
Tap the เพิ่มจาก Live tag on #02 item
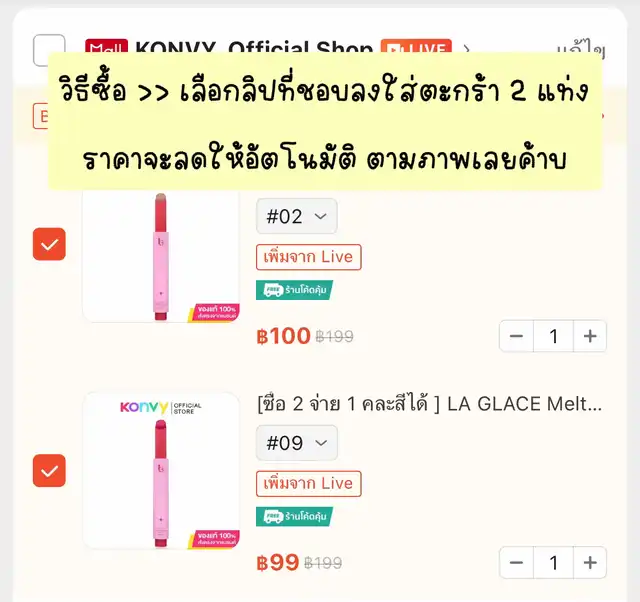pyautogui.click(x=309, y=257)
